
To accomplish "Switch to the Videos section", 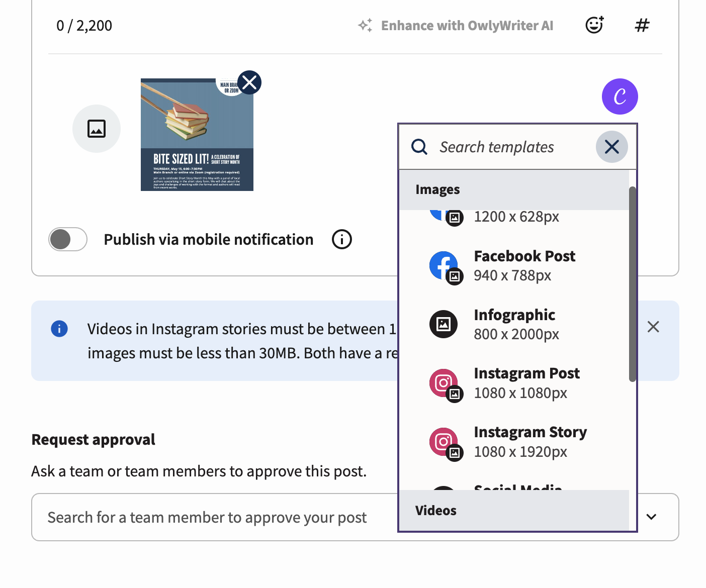I will click(435, 510).
